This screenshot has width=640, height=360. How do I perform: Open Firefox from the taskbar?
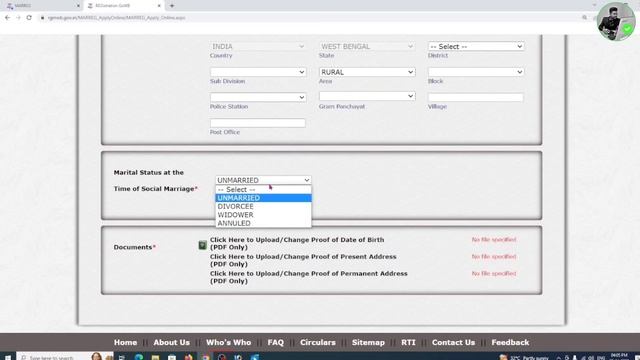[x=189, y=357]
